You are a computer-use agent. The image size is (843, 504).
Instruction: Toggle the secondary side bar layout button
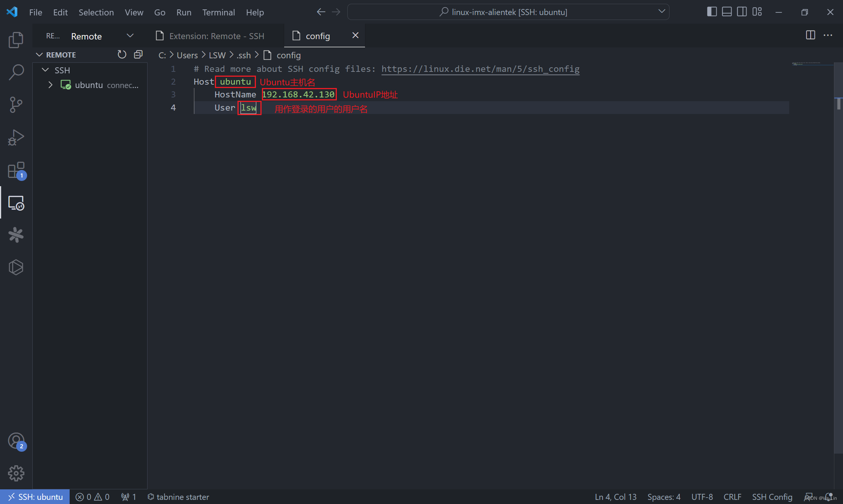742,12
